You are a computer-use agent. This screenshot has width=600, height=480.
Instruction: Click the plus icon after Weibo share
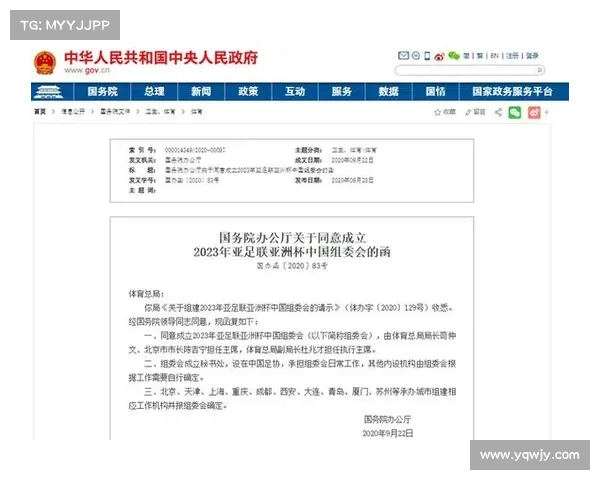pyautogui.click(x=546, y=113)
